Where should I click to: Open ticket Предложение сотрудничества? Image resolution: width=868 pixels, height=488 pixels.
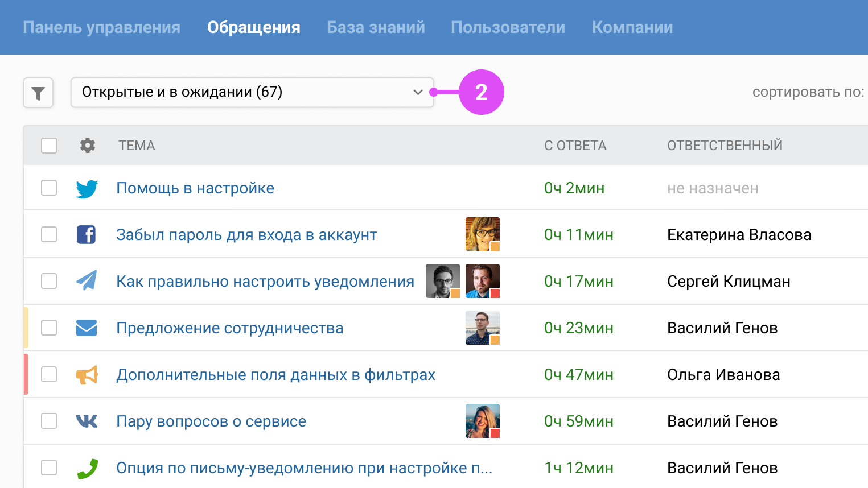pos(230,328)
